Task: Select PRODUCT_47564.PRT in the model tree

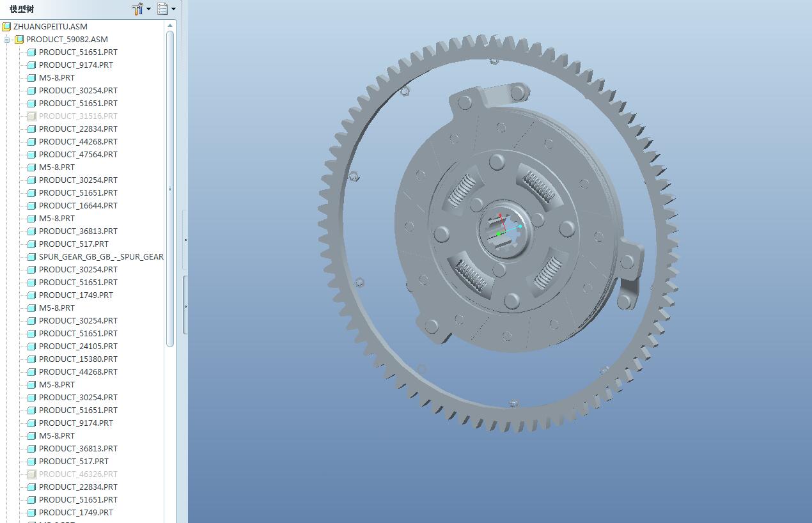Action: pos(78,155)
